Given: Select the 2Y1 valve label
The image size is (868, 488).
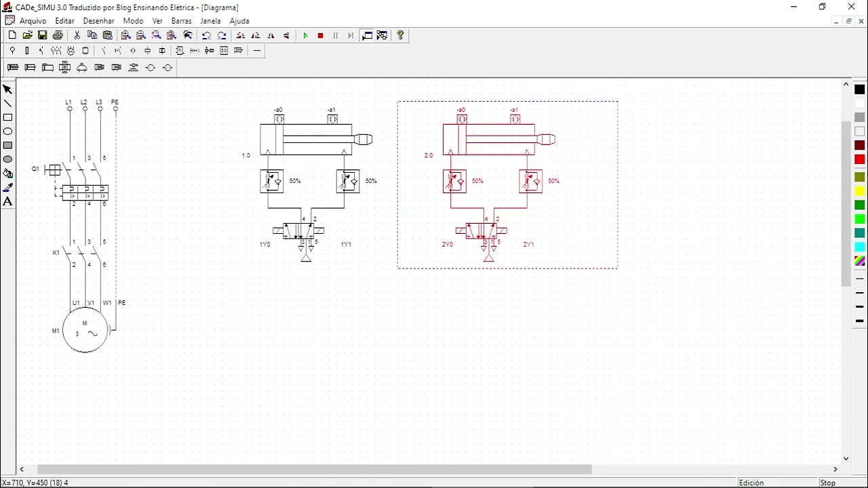Looking at the screenshot, I should [528, 245].
